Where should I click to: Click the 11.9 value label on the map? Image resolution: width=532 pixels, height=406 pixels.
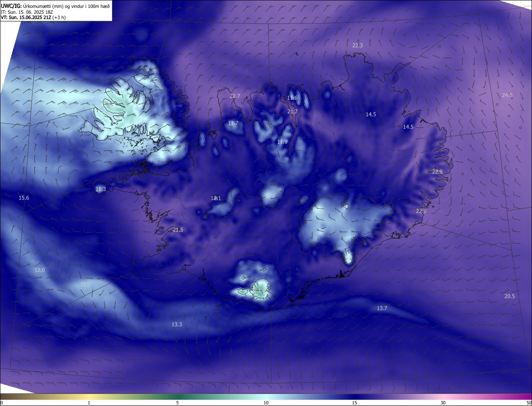pyautogui.click(x=282, y=142)
